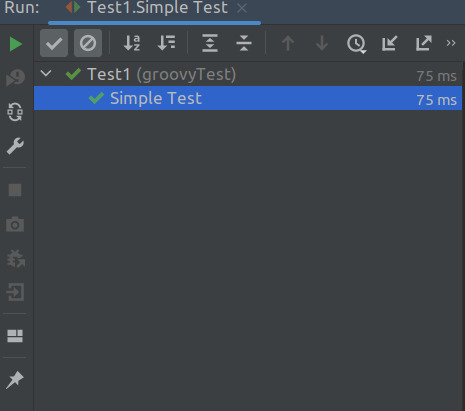Show more toolbar actions chevrons
Image resolution: width=465 pixels, height=411 pixels.
(451, 43)
